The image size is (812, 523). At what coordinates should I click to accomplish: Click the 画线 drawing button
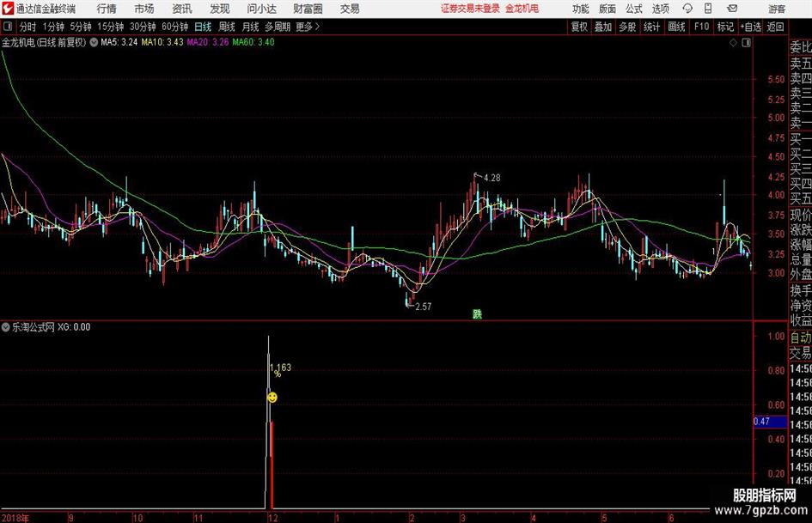677,27
